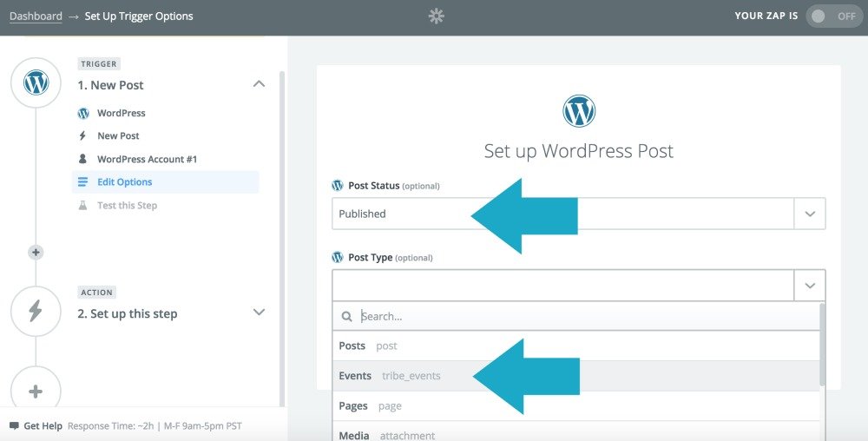Choose Events tribe_events option
The height and width of the screenshot is (441, 868).
tap(575, 376)
